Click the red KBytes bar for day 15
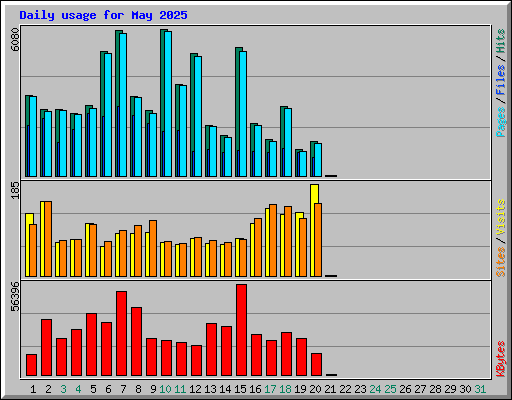The height and width of the screenshot is (400, 512). click(242, 330)
